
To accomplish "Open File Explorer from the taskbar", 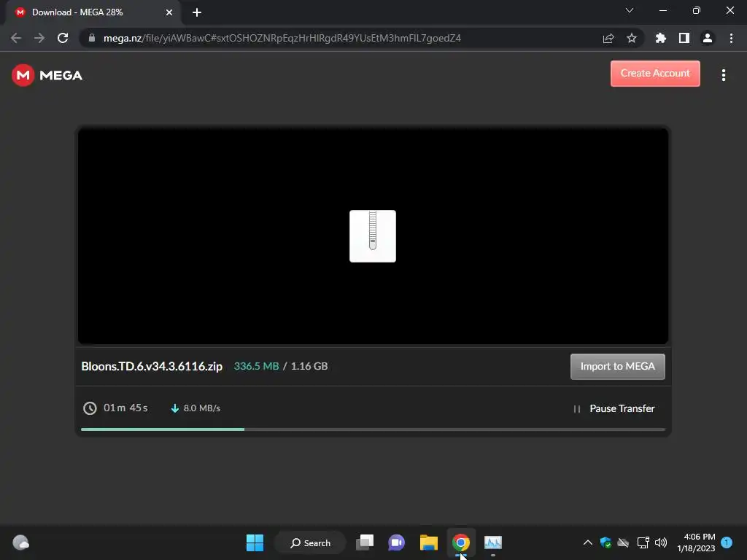I will (x=429, y=542).
